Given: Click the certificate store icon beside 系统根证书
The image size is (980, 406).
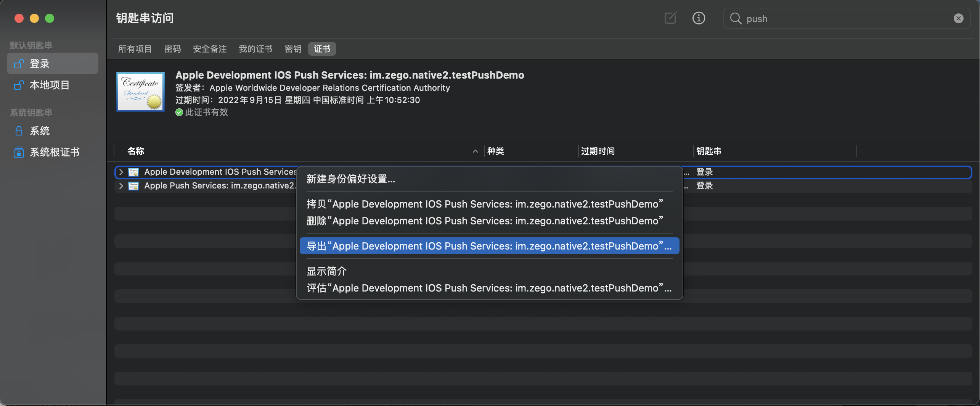Looking at the screenshot, I should pos(19,152).
